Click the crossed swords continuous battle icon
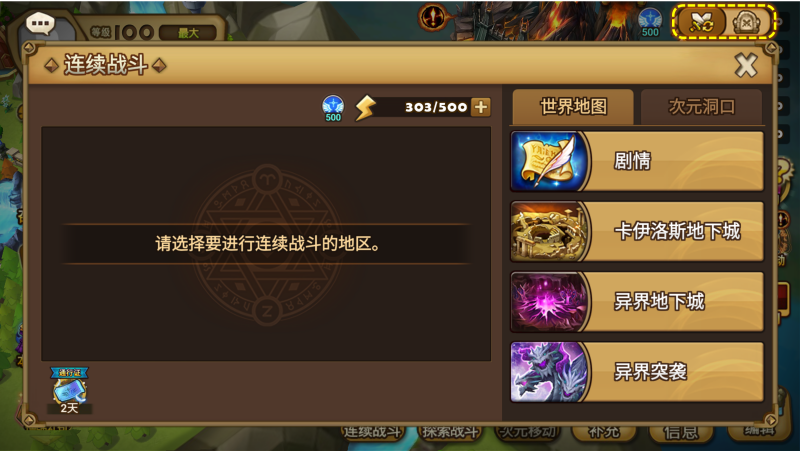Image resolution: width=800 pixels, height=451 pixels. tap(702, 22)
